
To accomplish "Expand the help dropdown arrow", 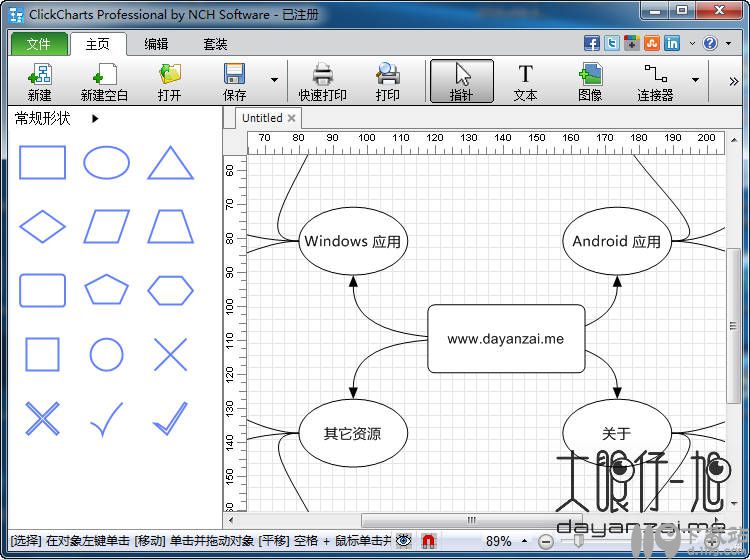I will [x=728, y=44].
